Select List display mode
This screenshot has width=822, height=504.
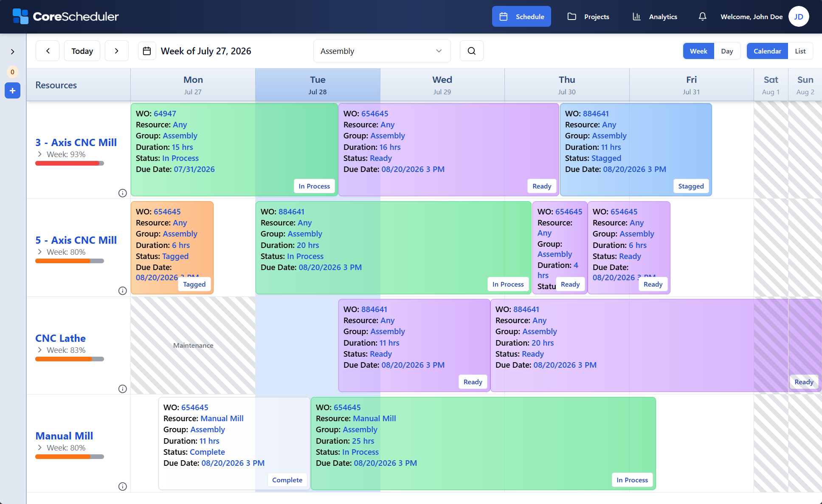click(x=800, y=51)
